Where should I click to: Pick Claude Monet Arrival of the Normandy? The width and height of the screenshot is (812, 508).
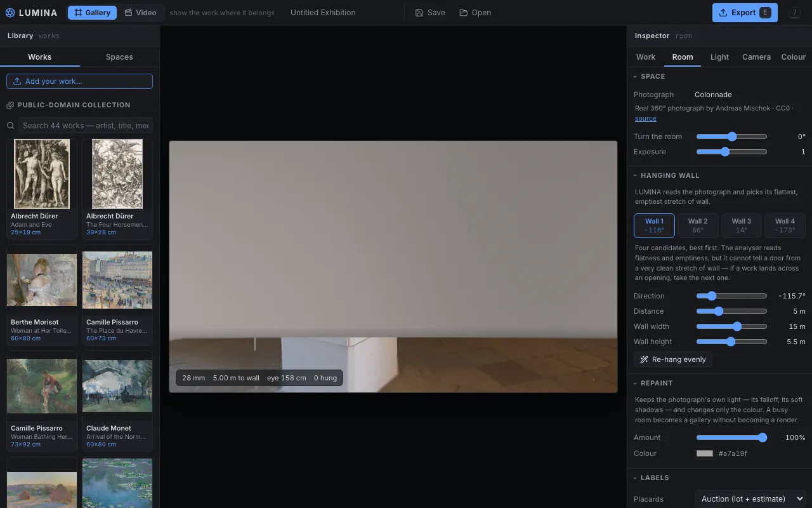click(117, 401)
